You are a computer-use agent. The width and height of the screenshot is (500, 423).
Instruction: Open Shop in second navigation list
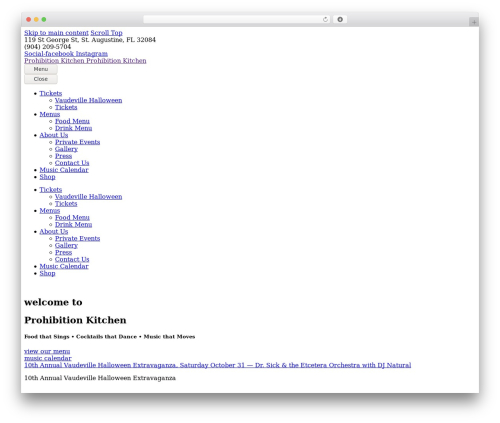click(47, 273)
